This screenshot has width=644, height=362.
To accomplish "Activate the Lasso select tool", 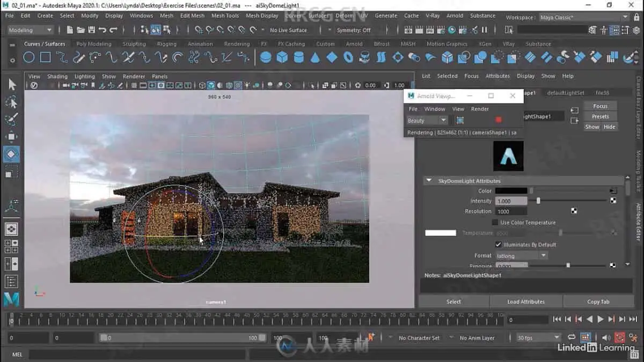I will tap(12, 102).
